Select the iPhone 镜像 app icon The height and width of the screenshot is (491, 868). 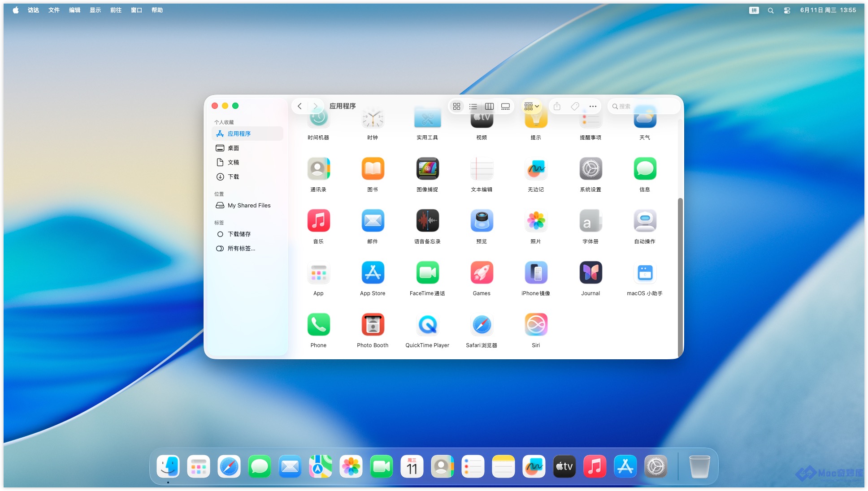click(536, 273)
